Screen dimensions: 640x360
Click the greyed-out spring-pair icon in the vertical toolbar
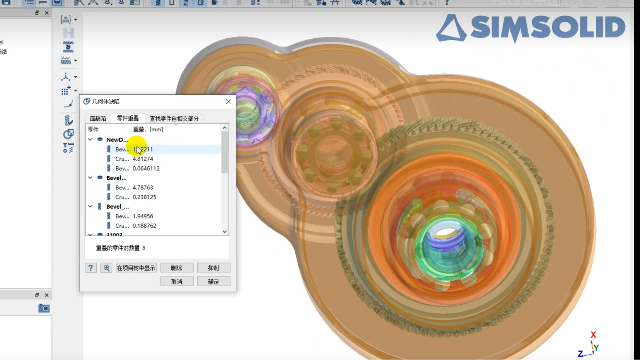tap(68, 33)
